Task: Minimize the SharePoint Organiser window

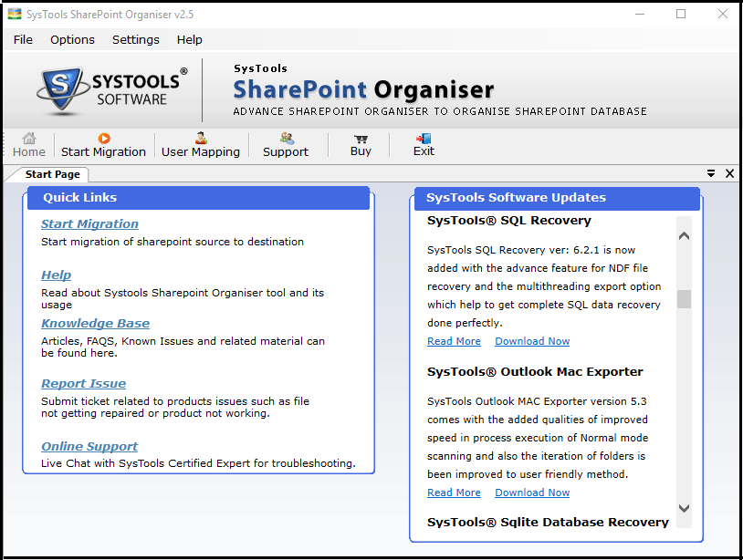Action: pos(640,15)
